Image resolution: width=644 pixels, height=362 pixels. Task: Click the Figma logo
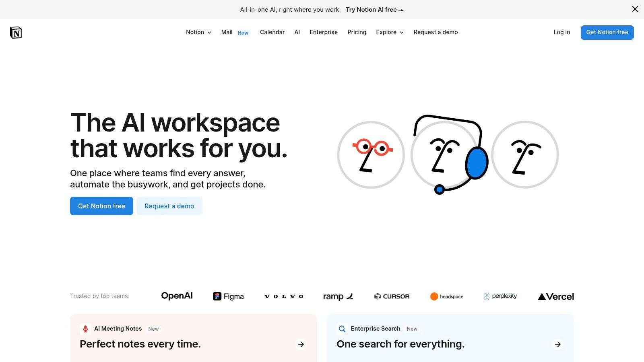tap(228, 296)
